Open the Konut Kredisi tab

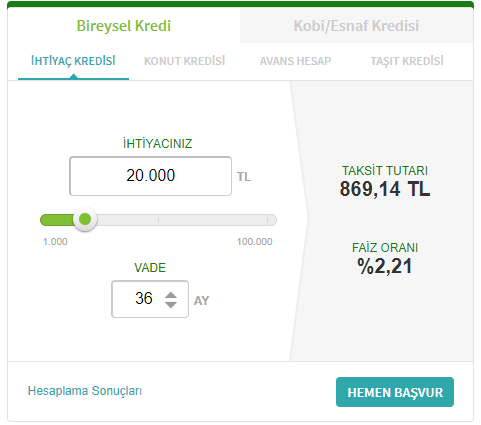184,61
